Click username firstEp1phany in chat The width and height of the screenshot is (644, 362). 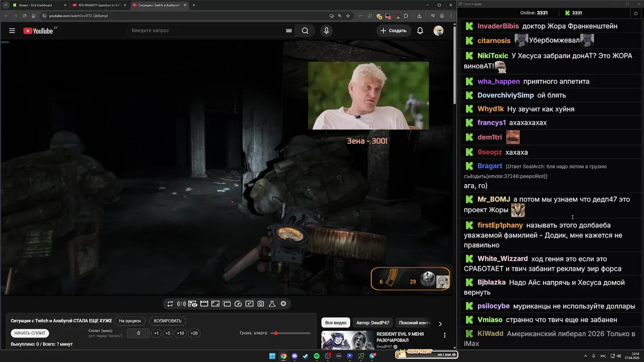point(500,225)
